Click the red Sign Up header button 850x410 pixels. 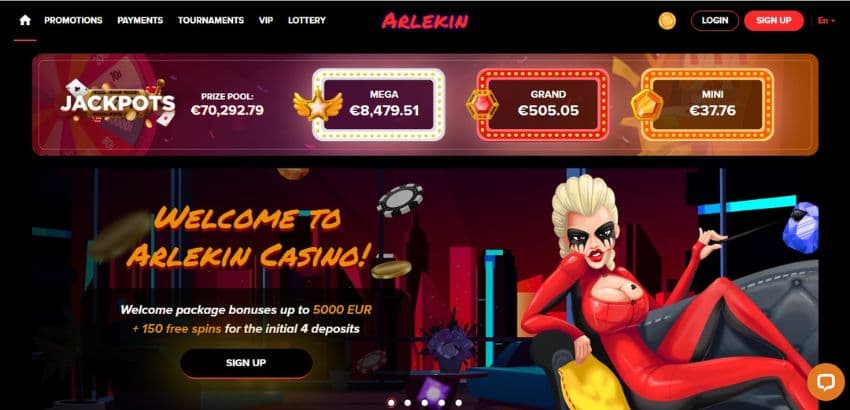pyautogui.click(x=774, y=21)
